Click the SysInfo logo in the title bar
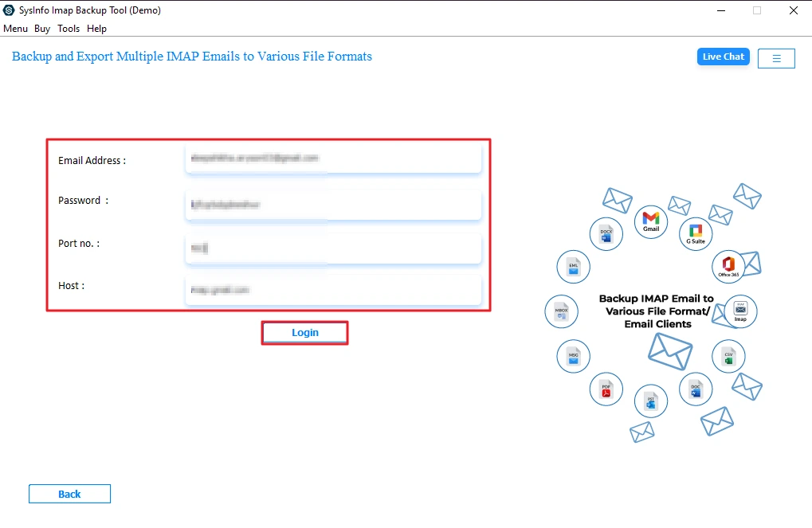The image size is (812, 528). click(9, 10)
